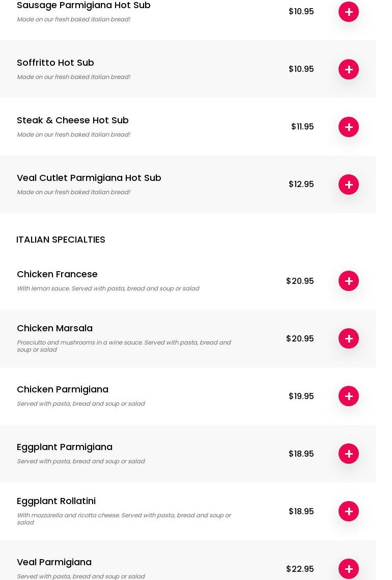Open the Soffritto Hot Sub item
Viewport: 392px width, 580px height.
point(55,63)
